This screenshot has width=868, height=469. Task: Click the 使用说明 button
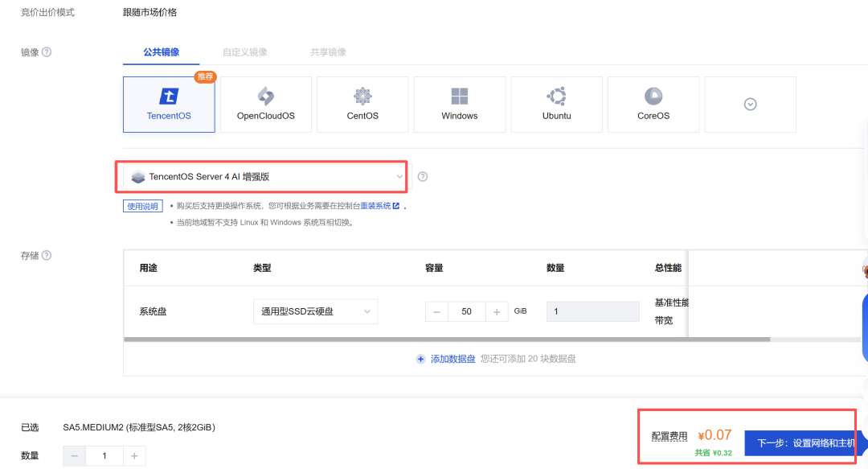[x=143, y=206]
